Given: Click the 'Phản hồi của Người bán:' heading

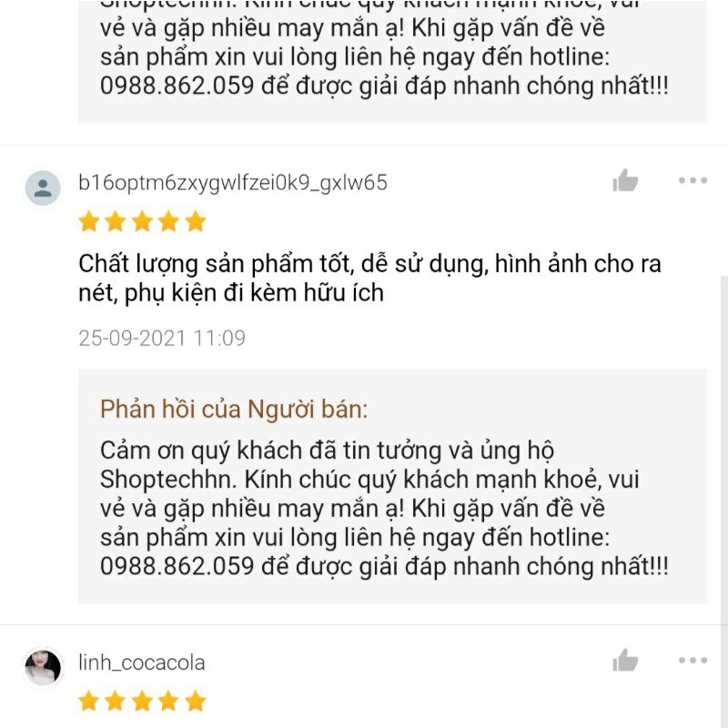Looking at the screenshot, I should 234,409.
